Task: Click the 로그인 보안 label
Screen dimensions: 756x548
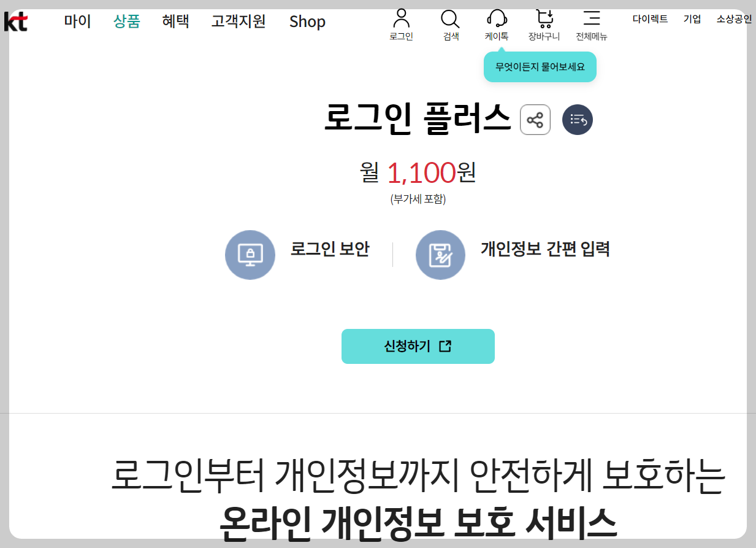Action: pyautogui.click(x=330, y=249)
